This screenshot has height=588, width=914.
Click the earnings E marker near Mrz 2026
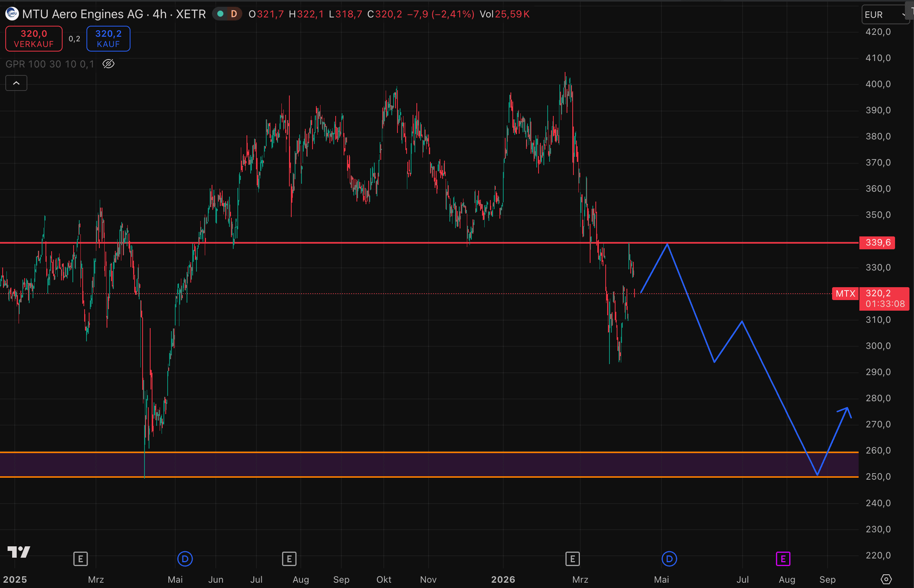click(x=572, y=559)
